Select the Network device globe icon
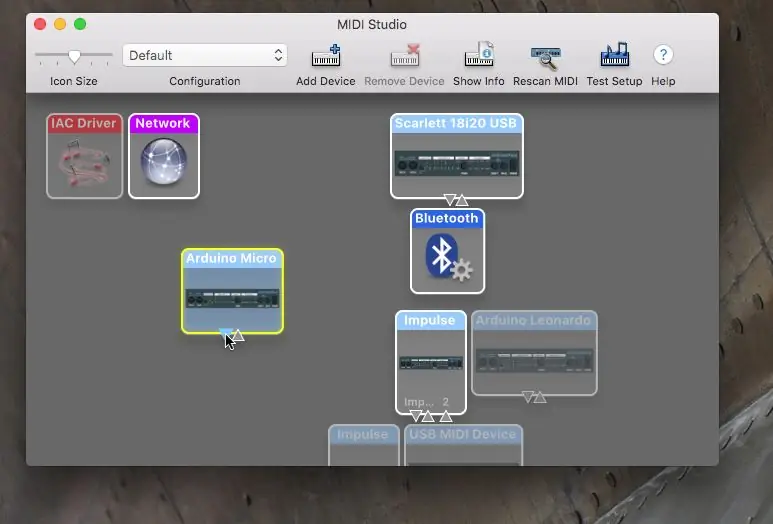 point(164,161)
